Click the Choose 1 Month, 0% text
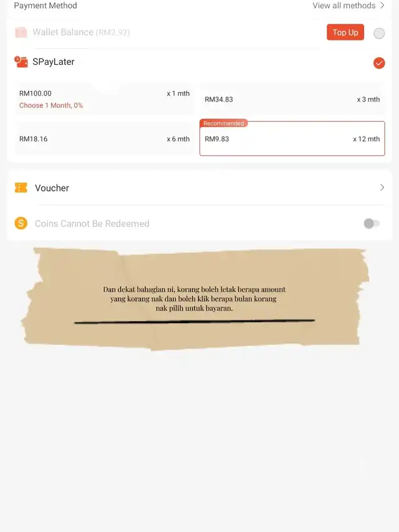 point(51,105)
